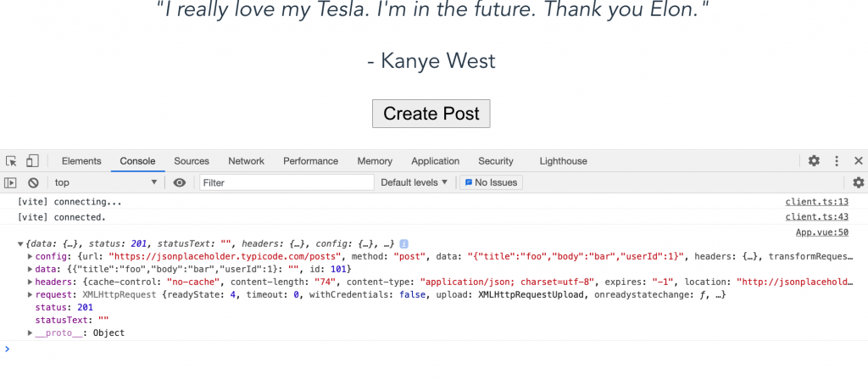Expand the request XMLHttpRequest entry
The height and width of the screenshot is (380, 868).
pos(31,295)
